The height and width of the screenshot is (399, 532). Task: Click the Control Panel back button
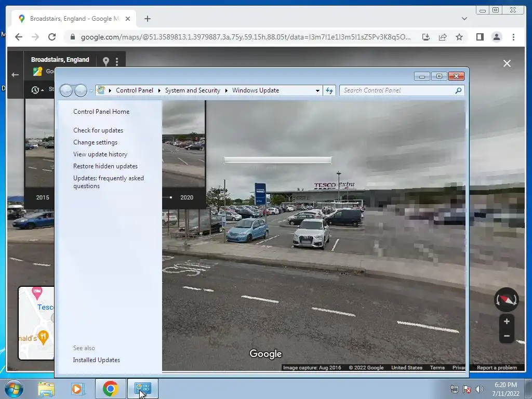(x=66, y=90)
